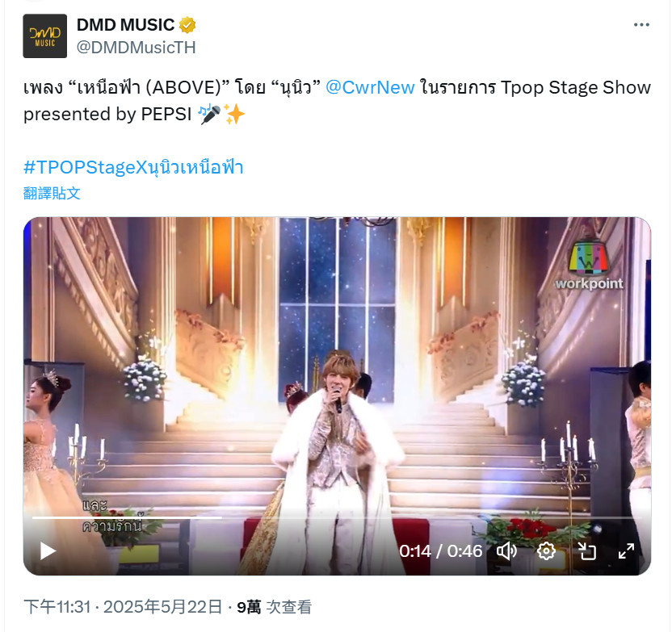Mute the video with the speaker icon
Image resolution: width=672 pixels, height=632 pixels.
point(506,551)
